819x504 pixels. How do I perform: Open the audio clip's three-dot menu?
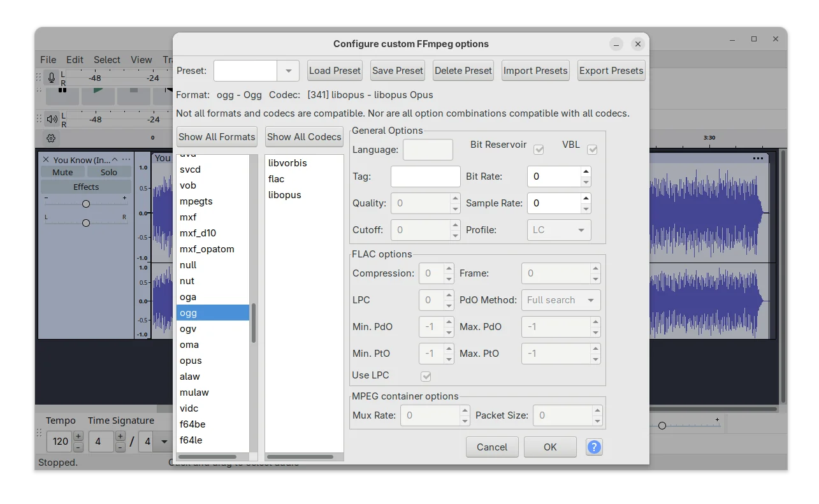click(x=758, y=158)
